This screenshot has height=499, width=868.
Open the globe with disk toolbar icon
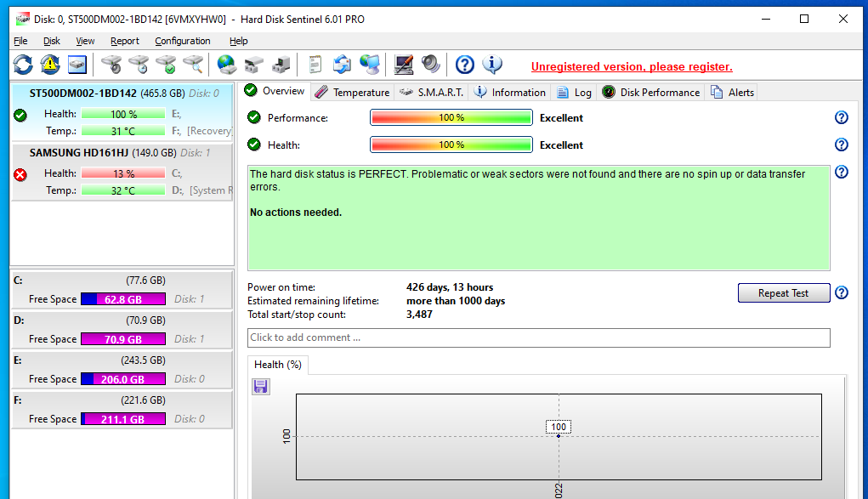226,64
